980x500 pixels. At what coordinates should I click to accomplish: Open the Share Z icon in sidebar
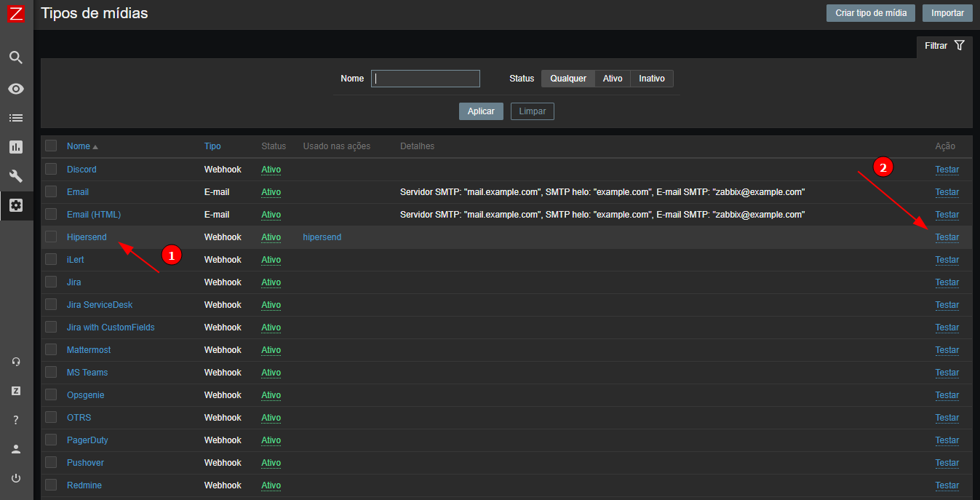pos(16,391)
